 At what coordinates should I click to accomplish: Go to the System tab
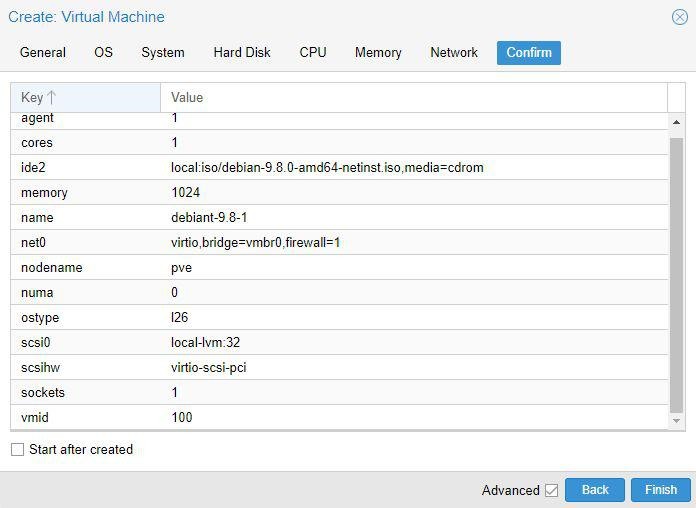(x=163, y=53)
